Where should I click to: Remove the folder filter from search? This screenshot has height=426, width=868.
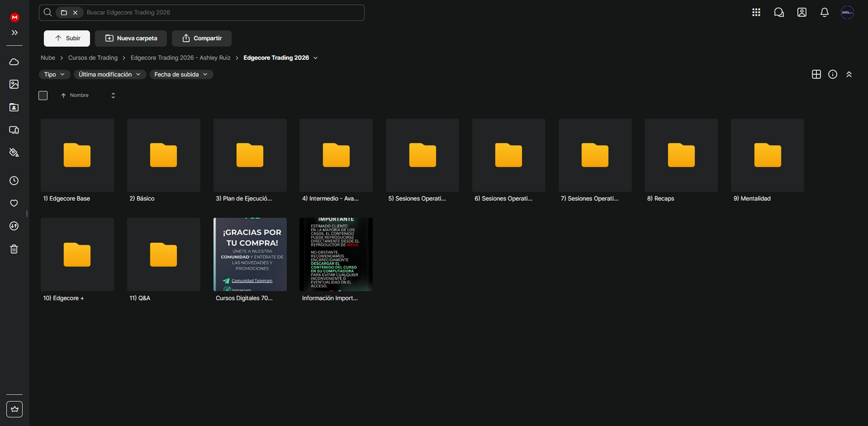75,13
